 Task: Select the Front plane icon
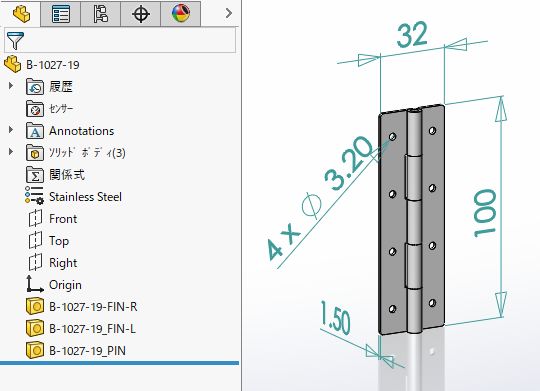click(x=35, y=218)
